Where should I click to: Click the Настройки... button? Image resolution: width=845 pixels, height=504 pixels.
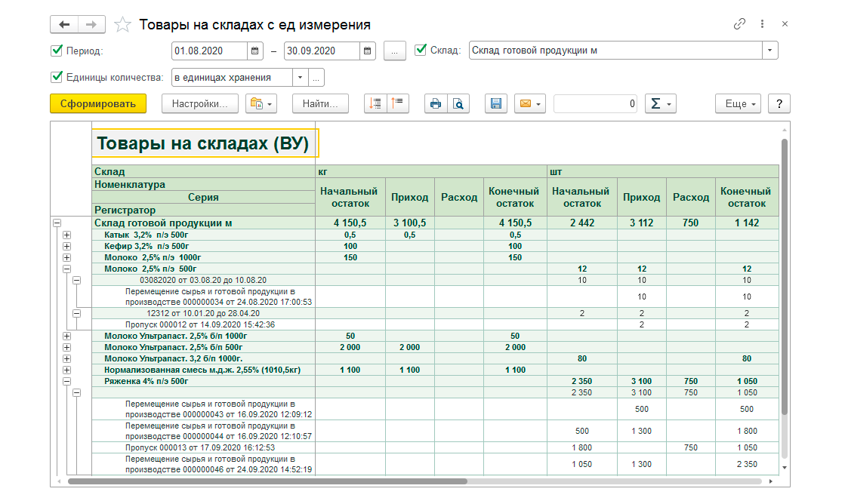point(199,104)
